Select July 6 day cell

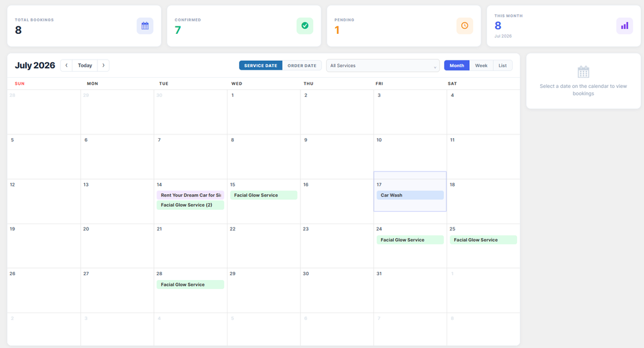tap(117, 157)
